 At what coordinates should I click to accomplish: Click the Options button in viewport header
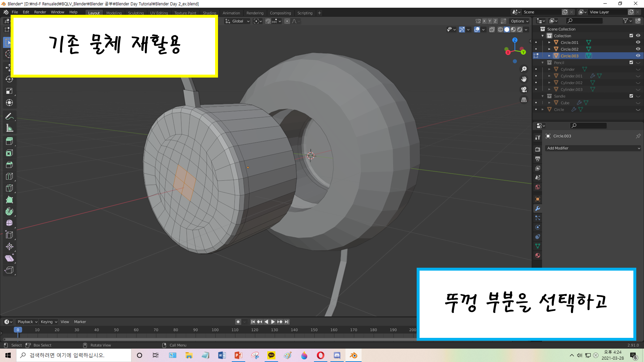click(x=519, y=21)
